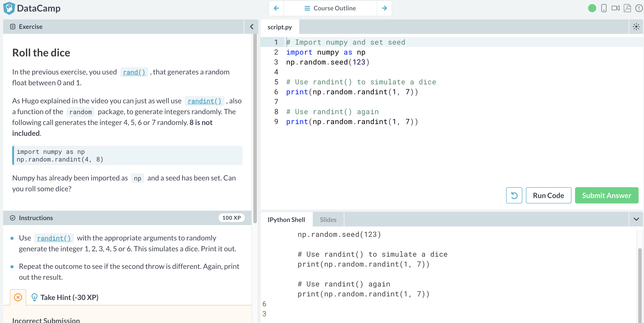Viewport: 644px width, 323px height.
Task: Go to next exercise arrow
Action: tap(384, 8)
